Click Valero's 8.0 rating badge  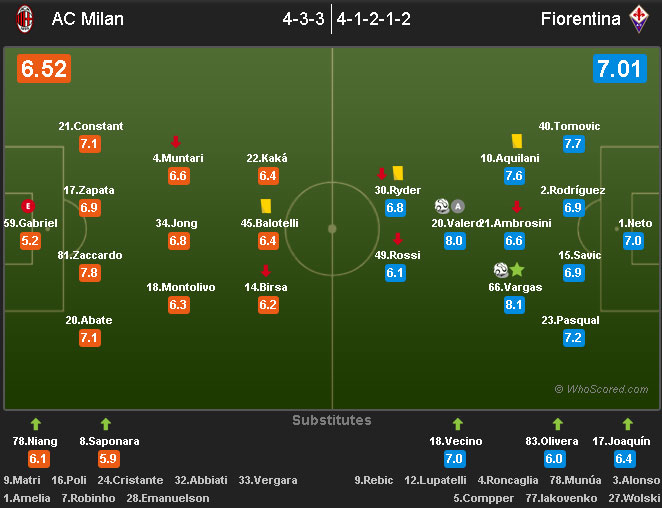(x=454, y=240)
